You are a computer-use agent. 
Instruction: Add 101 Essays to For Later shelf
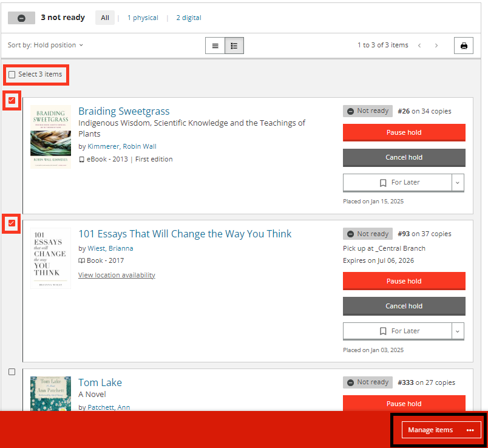pyautogui.click(x=398, y=331)
